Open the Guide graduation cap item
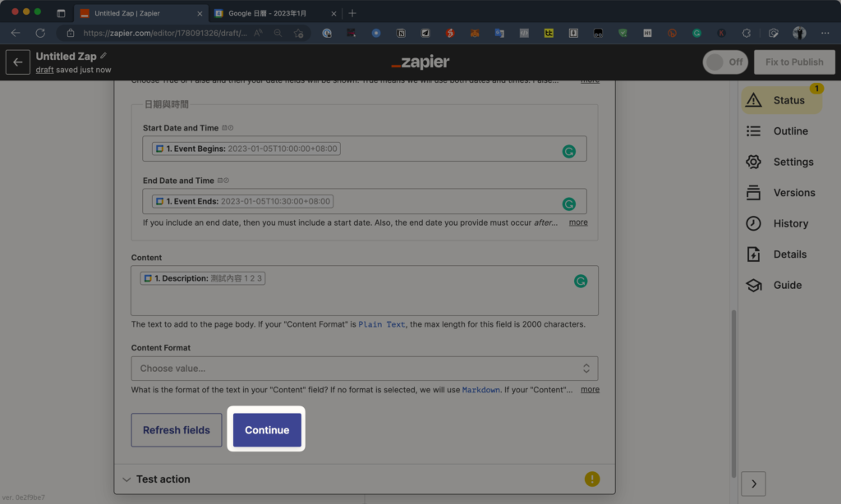The width and height of the screenshot is (841, 504). coord(754,285)
